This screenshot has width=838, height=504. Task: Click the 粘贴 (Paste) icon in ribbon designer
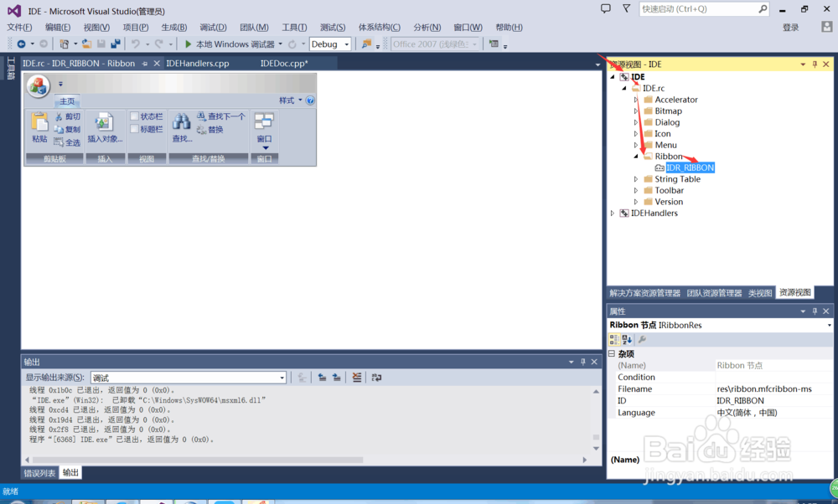39,121
